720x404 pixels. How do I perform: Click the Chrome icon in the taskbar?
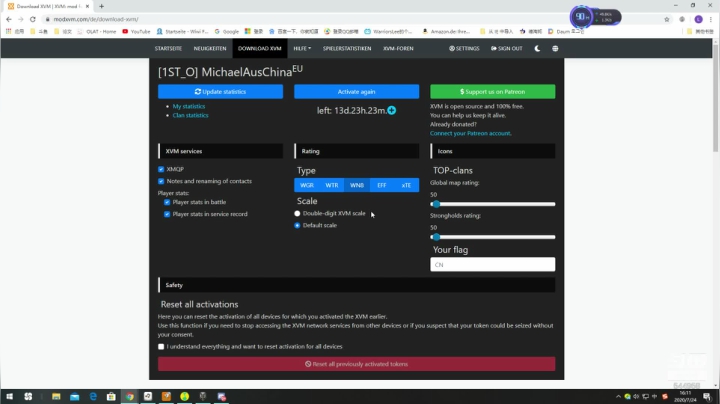point(129,396)
